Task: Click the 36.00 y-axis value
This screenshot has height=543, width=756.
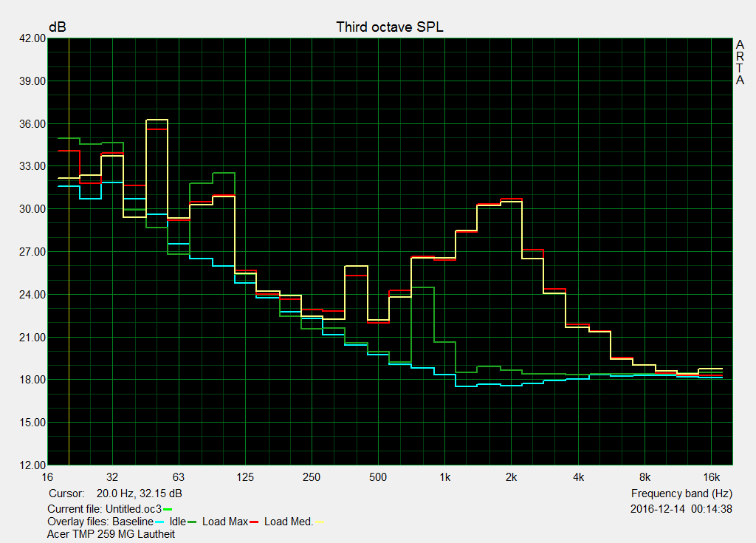Action: click(32, 124)
